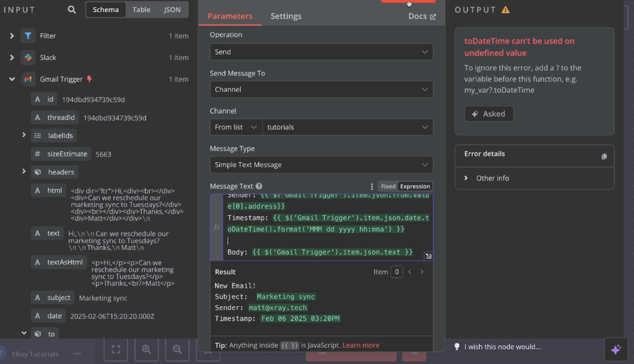Switch input view to Table
The height and width of the screenshot is (364, 634).
[x=141, y=10]
